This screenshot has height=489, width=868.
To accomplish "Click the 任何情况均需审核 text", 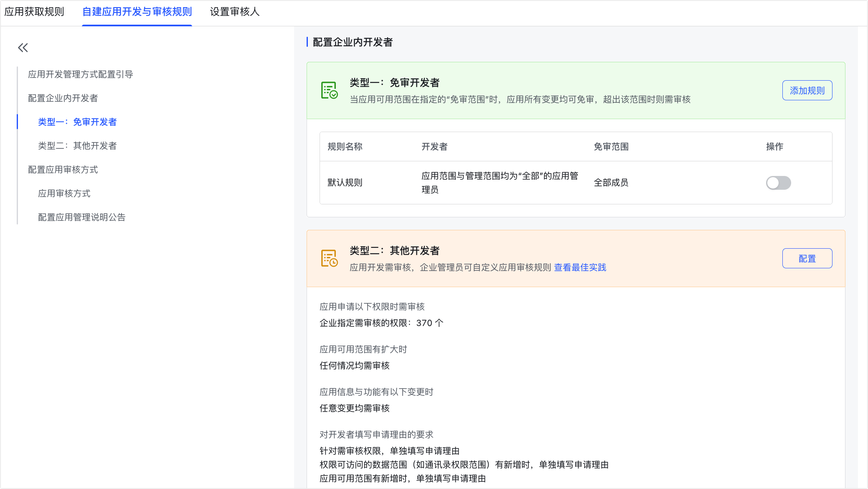I will pos(355,366).
